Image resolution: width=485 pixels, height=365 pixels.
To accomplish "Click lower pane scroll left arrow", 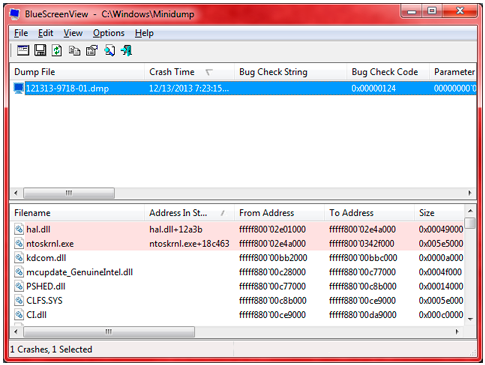I will point(16,332).
